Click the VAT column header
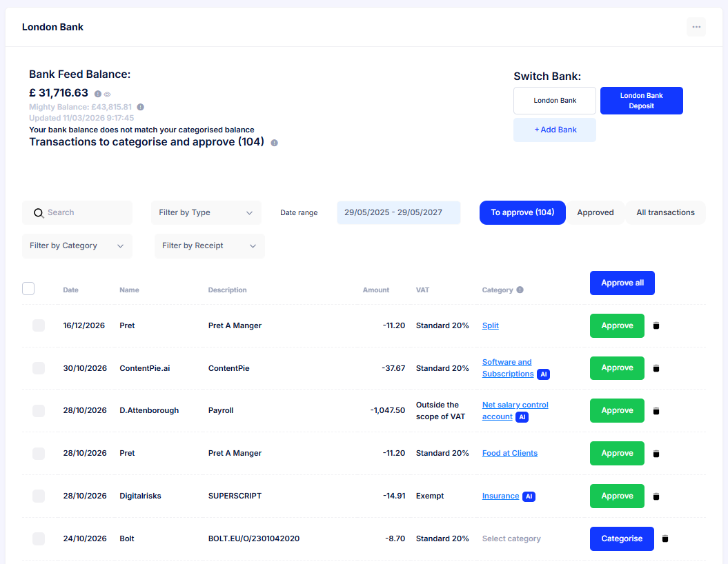728x564 pixels. [x=422, y=290]
